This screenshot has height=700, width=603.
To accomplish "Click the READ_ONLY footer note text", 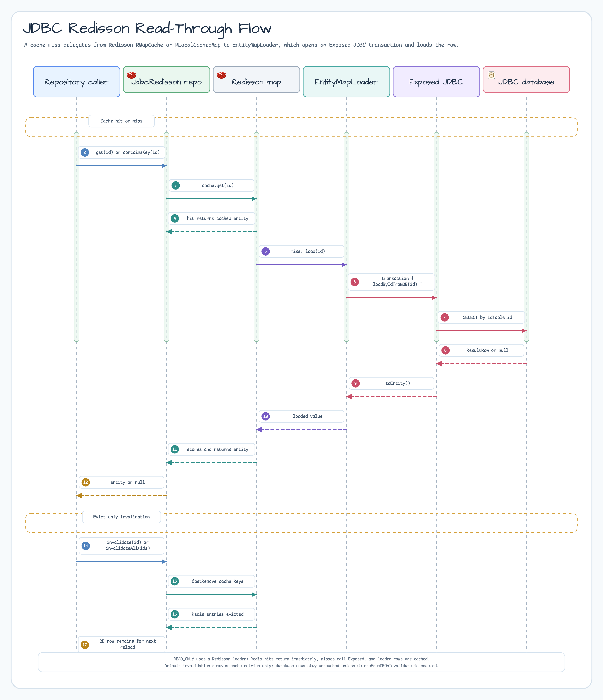I will tap(301, 659).
